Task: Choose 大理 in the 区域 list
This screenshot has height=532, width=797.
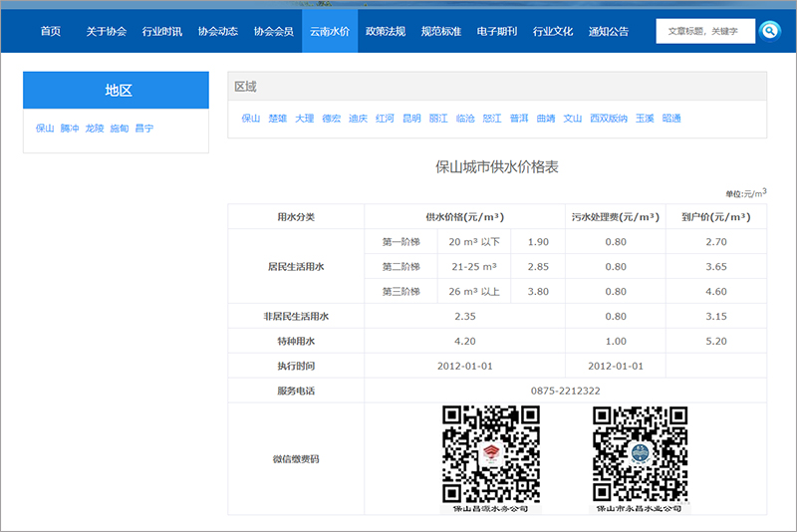Action: (305, 119)
